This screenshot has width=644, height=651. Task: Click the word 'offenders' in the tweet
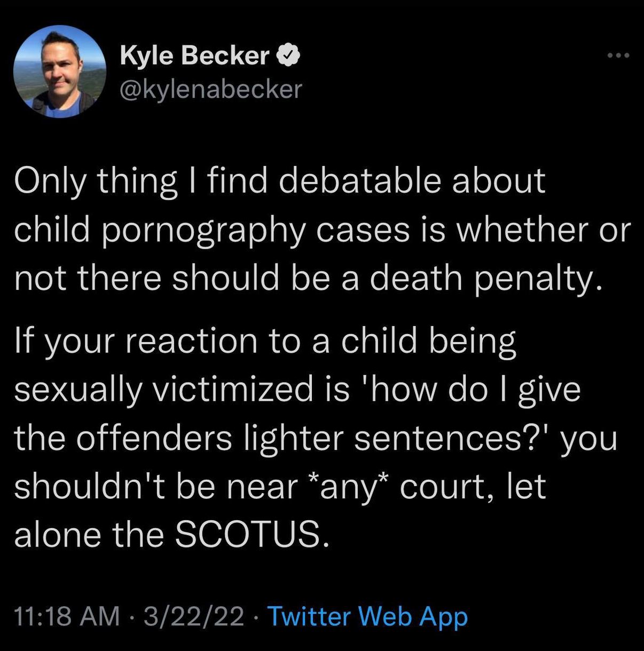coord(155,438)
